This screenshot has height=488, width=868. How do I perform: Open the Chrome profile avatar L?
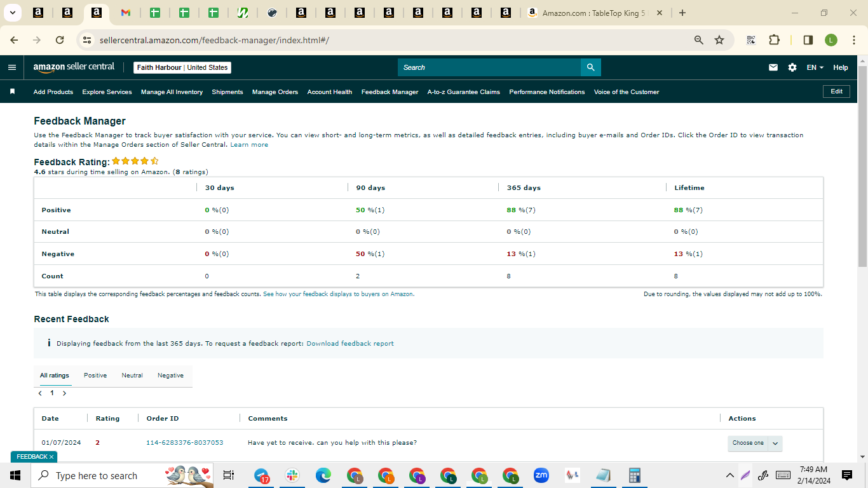pyautogui.click(x=831, y=40)
